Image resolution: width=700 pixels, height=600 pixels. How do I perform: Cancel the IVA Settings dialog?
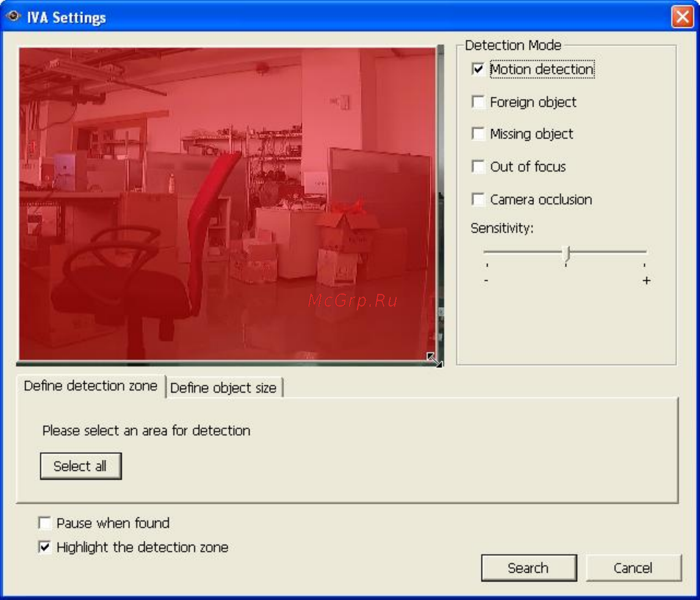pos(633,568)
